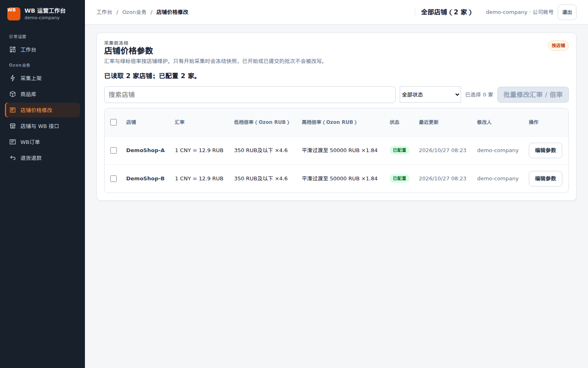Click DemoShop-B update time 2026/10/27 08:23

[443, 179]
